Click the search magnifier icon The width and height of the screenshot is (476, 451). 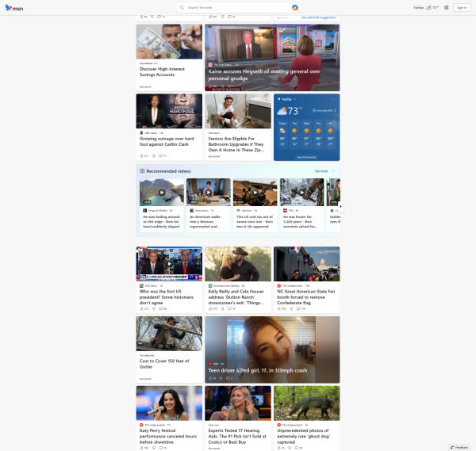pos(182,8)
